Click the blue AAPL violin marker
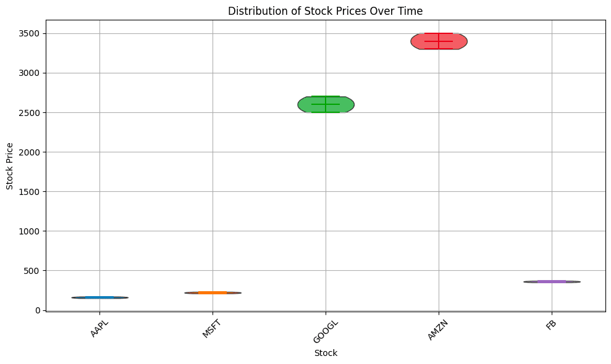 [99, 297]
